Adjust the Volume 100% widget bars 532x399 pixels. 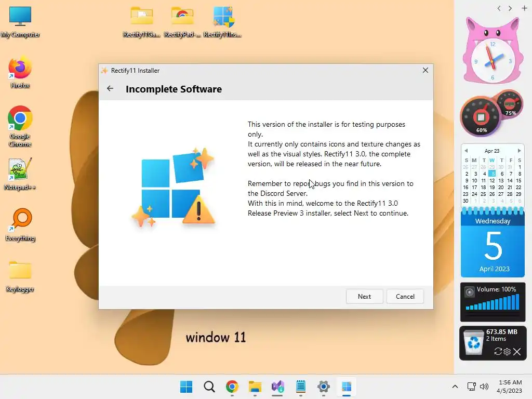[x=493, y=302]
